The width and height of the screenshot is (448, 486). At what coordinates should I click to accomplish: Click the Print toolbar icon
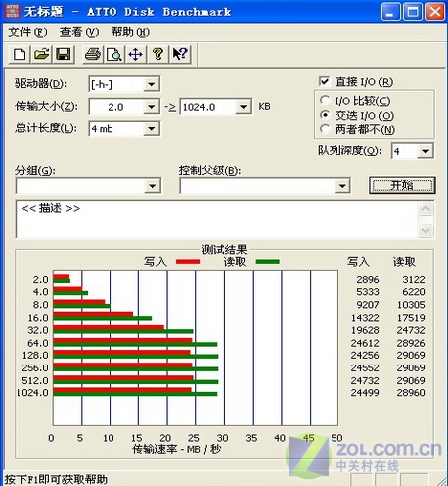pyautogui.click(x=93, y=54)
